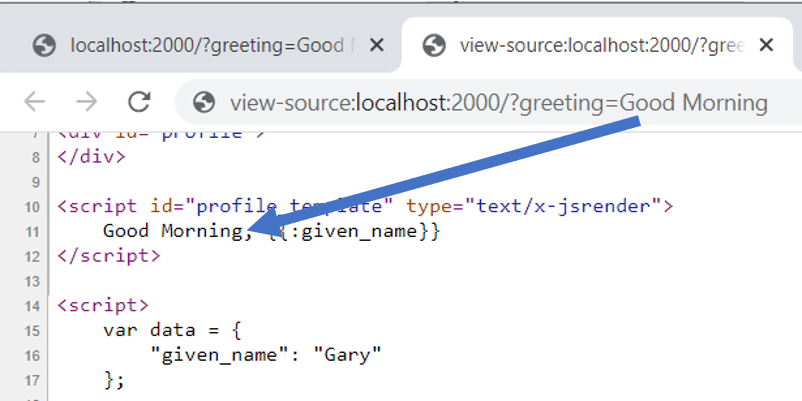Reload the current page
Viewport: 802px width, 401px height.
(139, 102)
